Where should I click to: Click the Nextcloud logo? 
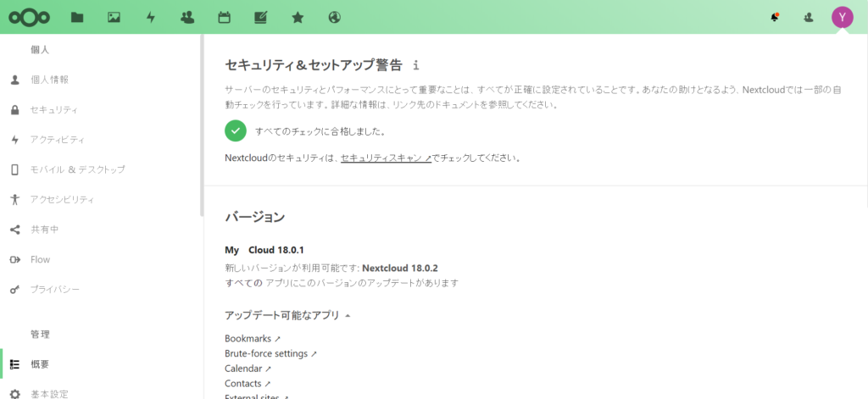29,17
